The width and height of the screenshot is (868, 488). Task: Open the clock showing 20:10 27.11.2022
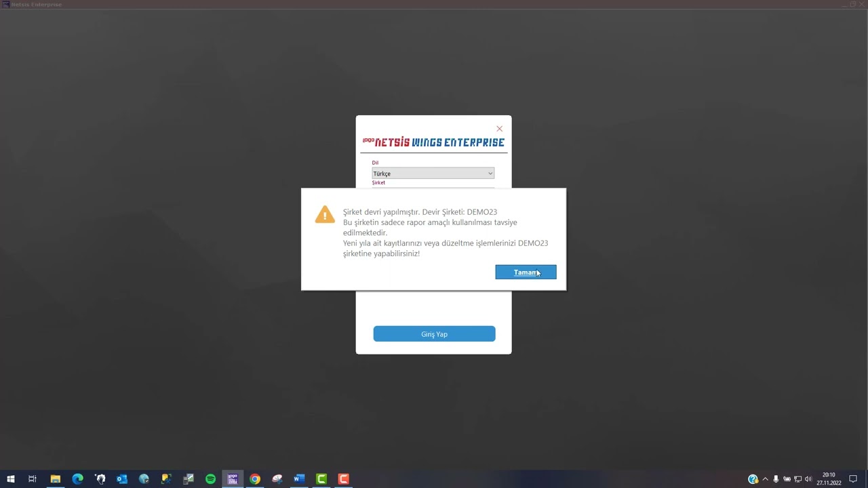pyautogui.click(x=829, y=479)
